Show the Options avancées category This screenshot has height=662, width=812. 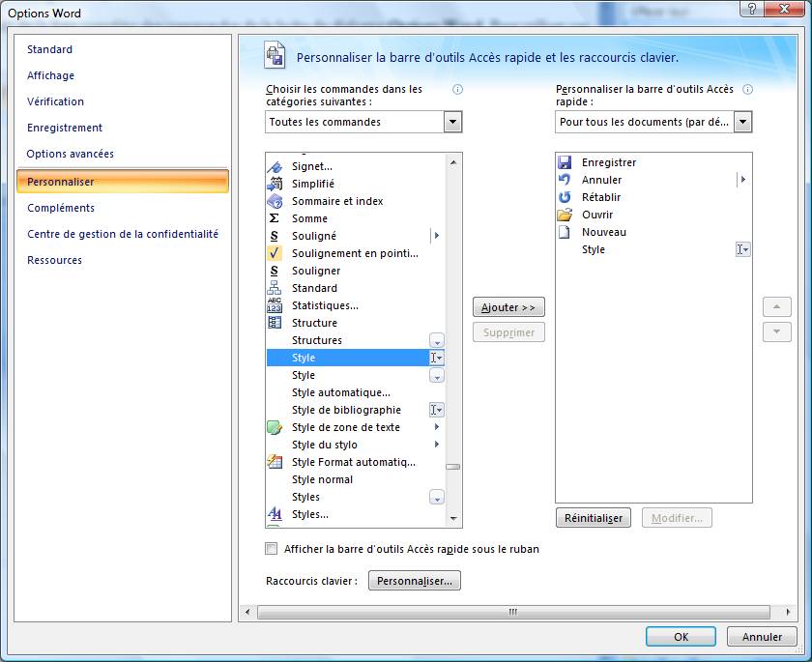(70, 154)
